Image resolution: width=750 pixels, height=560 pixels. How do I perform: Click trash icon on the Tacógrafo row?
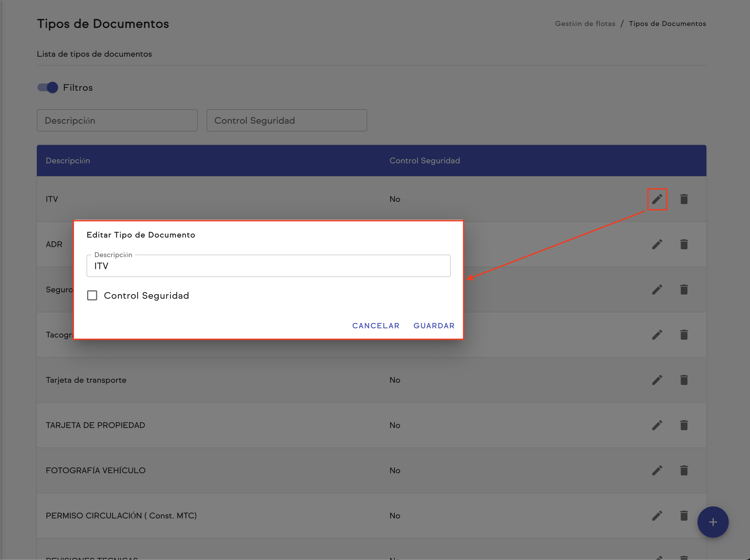(684, 334)
